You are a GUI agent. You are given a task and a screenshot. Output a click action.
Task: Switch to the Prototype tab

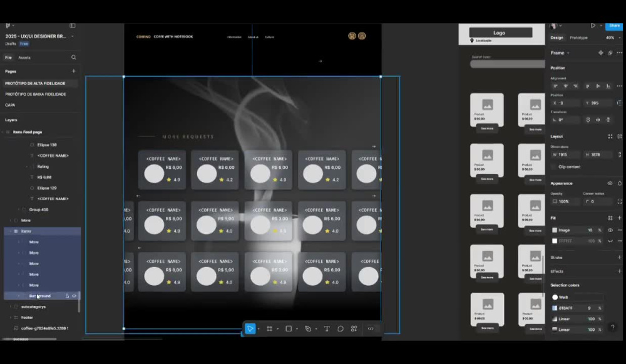(x=578, y=38)
